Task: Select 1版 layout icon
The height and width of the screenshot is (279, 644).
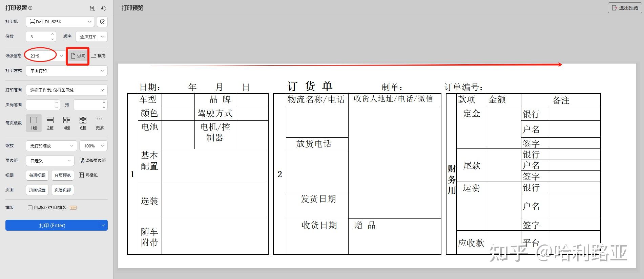Action: click(x=34, y=123)
